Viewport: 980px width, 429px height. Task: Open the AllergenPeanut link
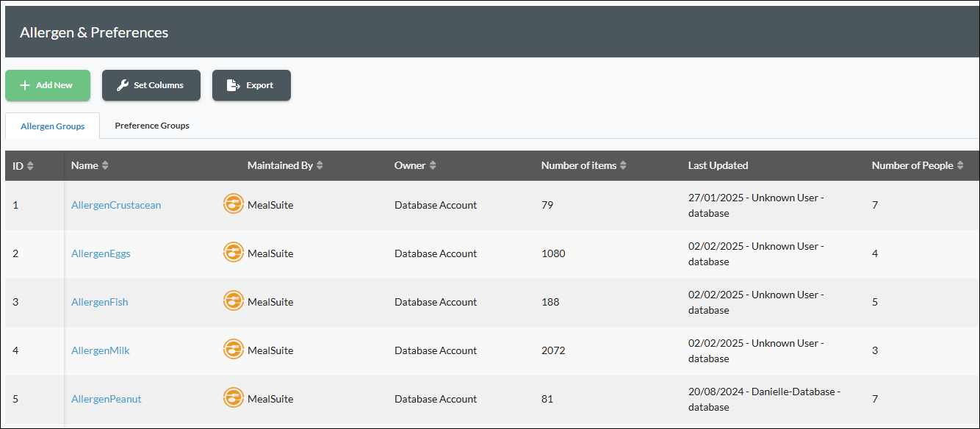pos(106,399)
